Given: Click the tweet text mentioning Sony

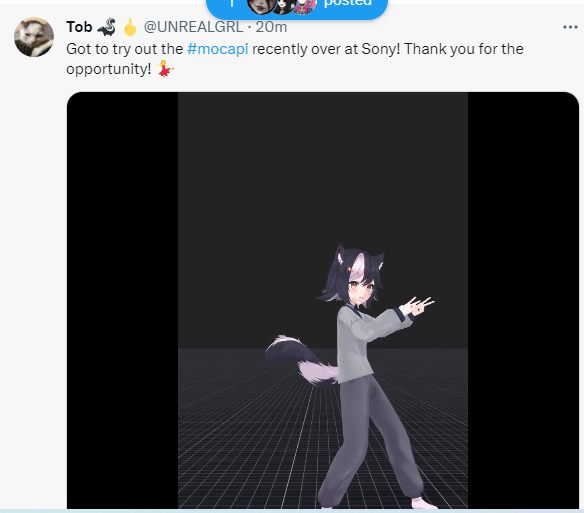Looking at the screenshot, I should pos(295,59).
